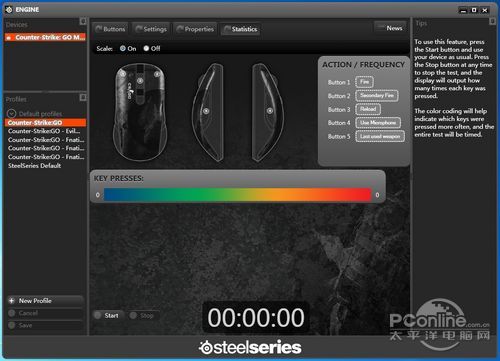Expand the Default profiles chevron

click(x=11, y=113)
